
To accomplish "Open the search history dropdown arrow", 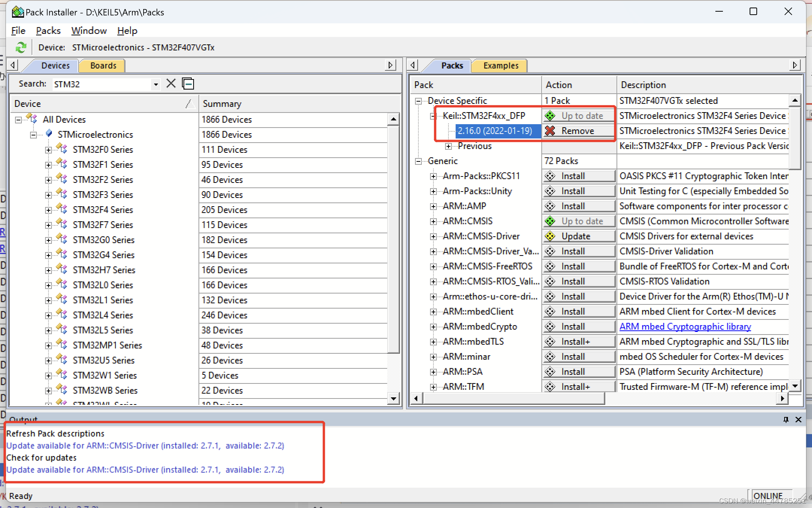I will pos(156,84).
